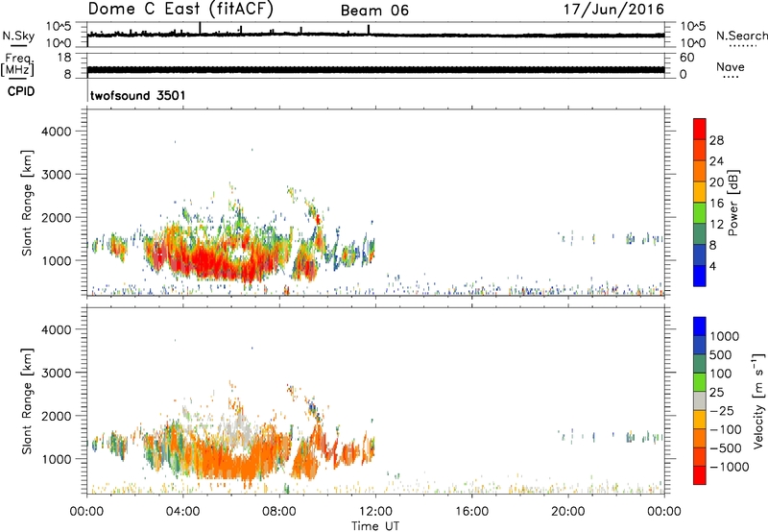
Task: Click the thick frequency band trace
Action: [x=375, y=70]
